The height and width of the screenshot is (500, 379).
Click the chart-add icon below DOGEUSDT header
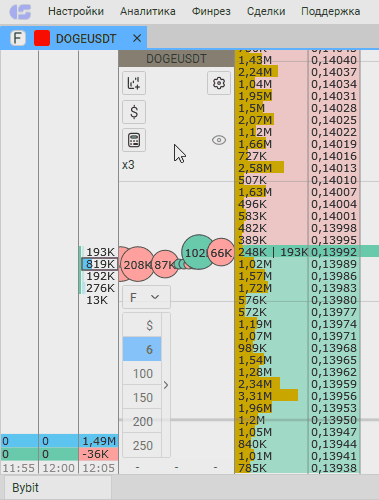pos(134,83)
